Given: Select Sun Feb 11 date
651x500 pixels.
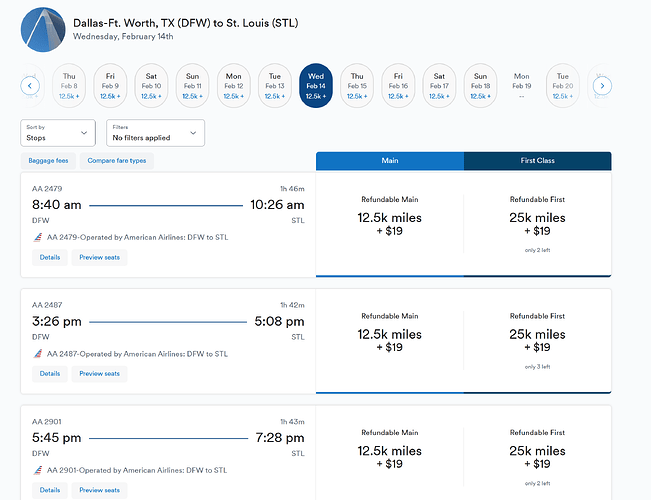Looking at the screenshot, I should 192,86.
